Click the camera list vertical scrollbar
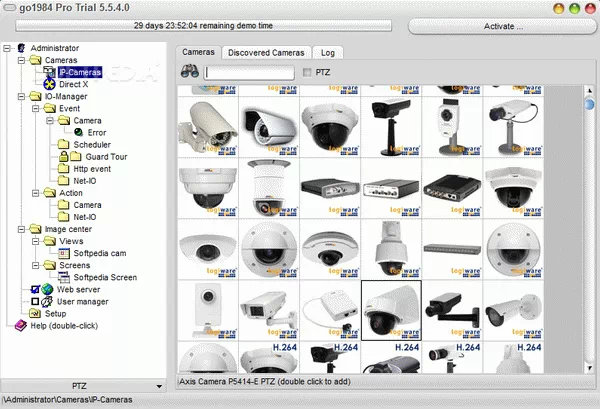This screenshot has width=600, height=409. 590,230
